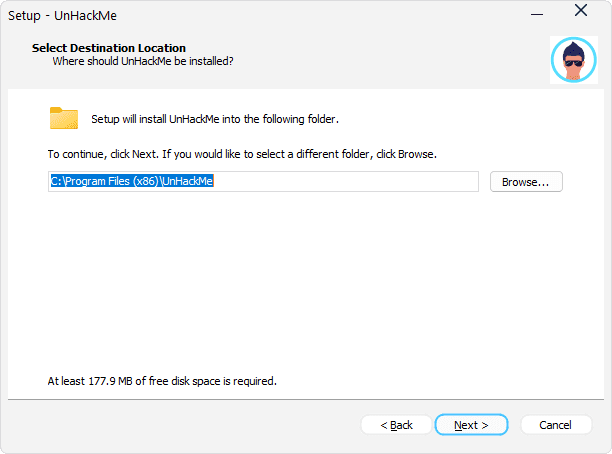
Task: Click the empty footer area left of Back
Action: click(x=180, y=425)
